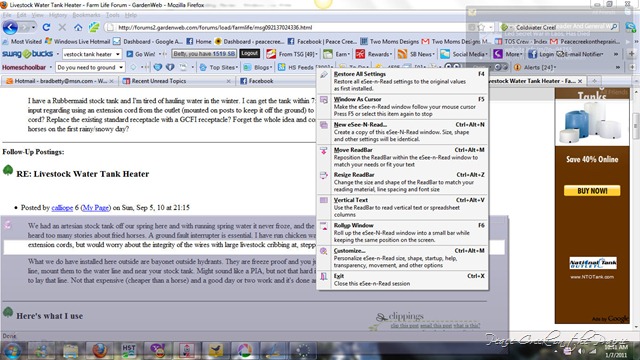Choose Vertical Text menu item

coord(402,207)
